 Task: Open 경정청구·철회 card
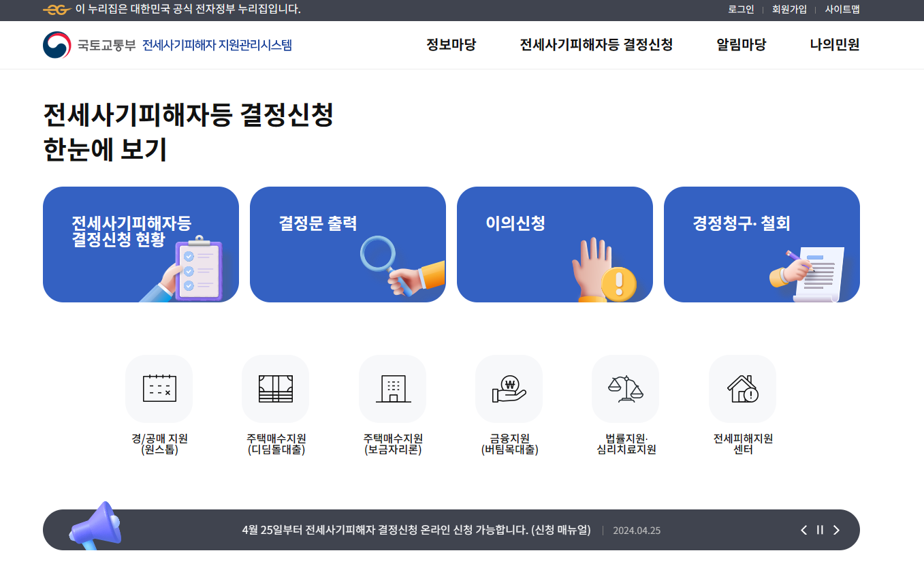pos(762,244)
